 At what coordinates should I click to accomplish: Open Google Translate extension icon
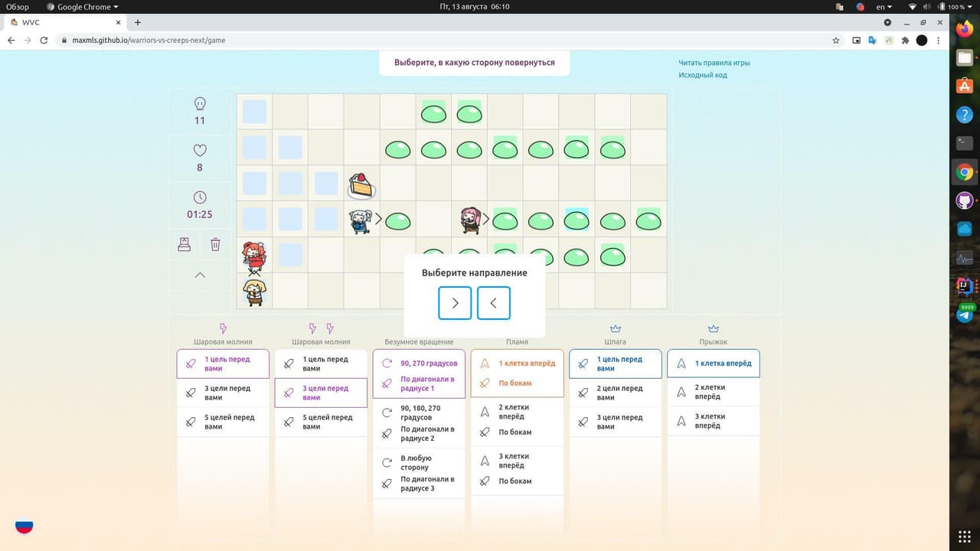(x=873, y=41)
